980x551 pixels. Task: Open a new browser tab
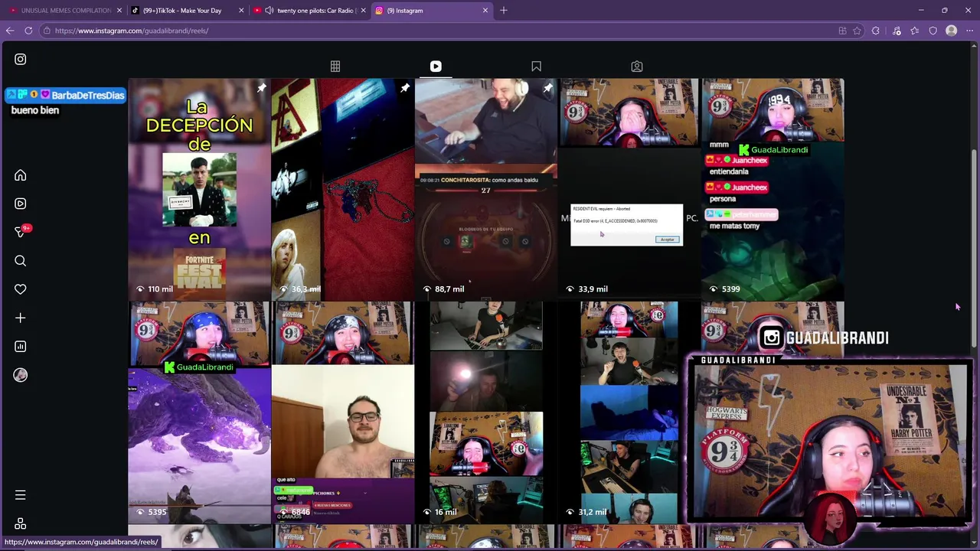(x=504, y=11)
